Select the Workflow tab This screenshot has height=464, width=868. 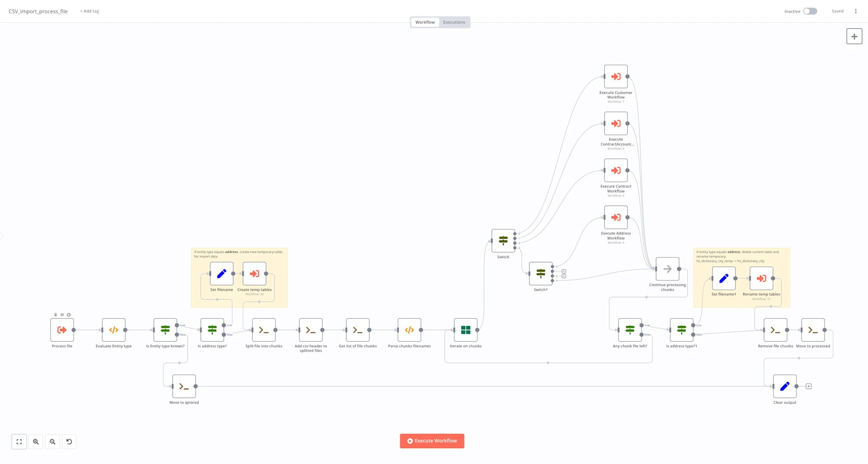point(425,22)
